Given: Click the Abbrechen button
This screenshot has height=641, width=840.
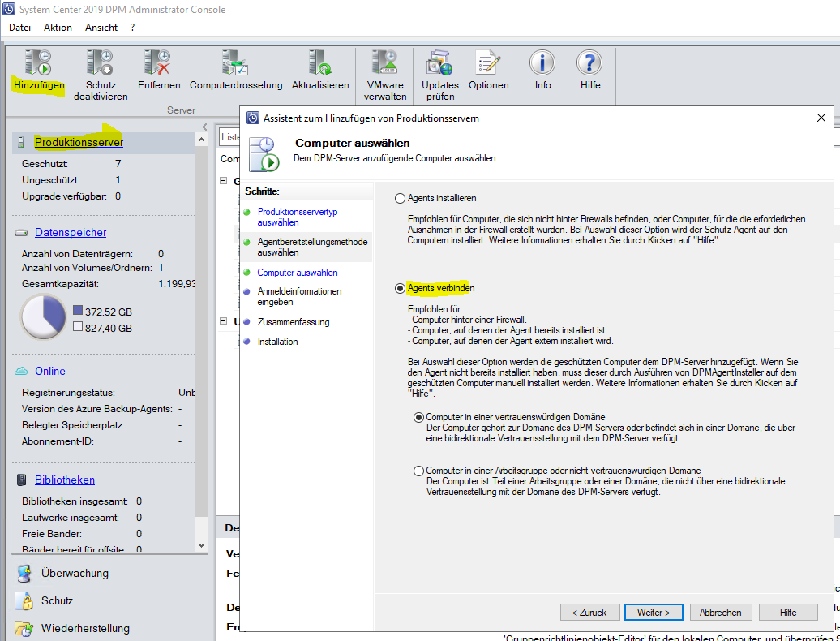Looking at the screenshot, I should tap(721, 612).
